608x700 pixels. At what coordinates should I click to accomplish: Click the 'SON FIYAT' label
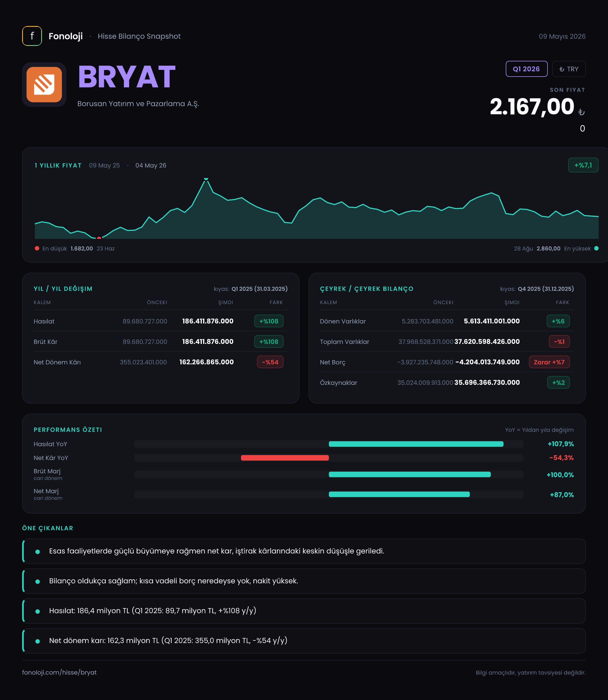pyautogui.click(x=567, y=90)
